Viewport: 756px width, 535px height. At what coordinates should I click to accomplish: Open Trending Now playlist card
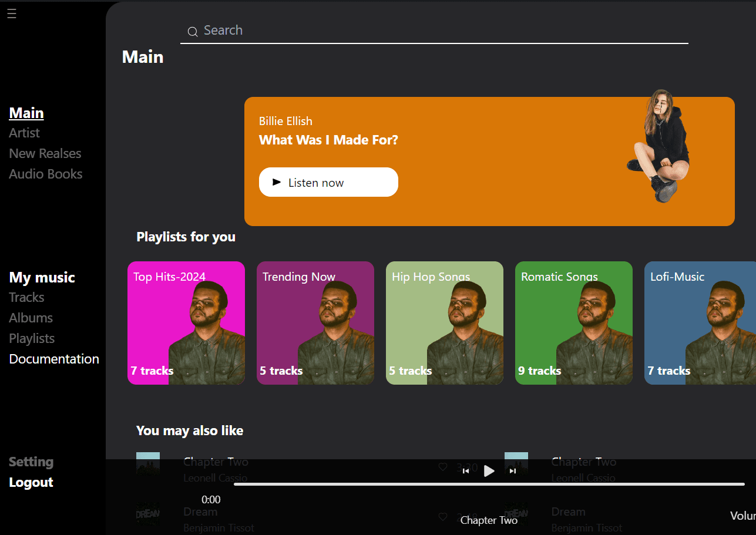[315, 323]
